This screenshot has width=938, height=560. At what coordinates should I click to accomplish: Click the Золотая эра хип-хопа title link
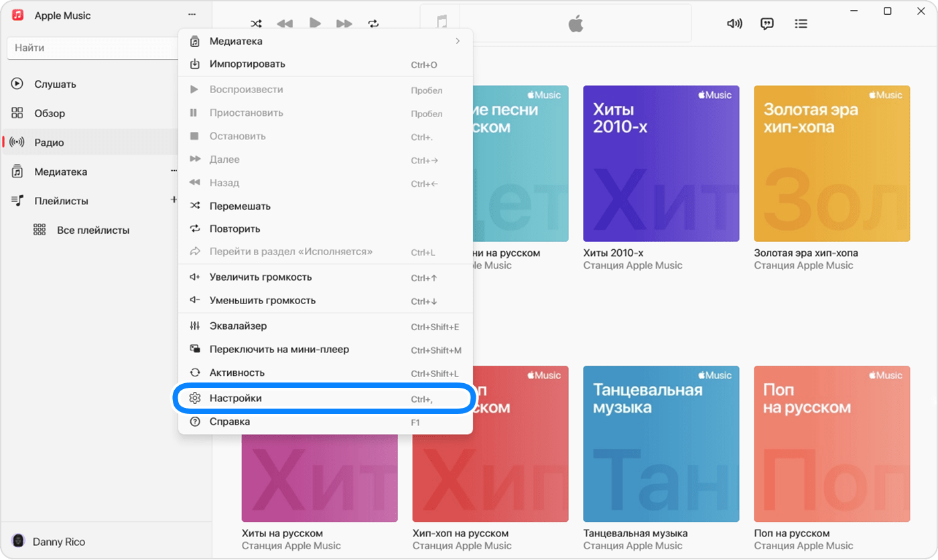(x=806, y=253)
